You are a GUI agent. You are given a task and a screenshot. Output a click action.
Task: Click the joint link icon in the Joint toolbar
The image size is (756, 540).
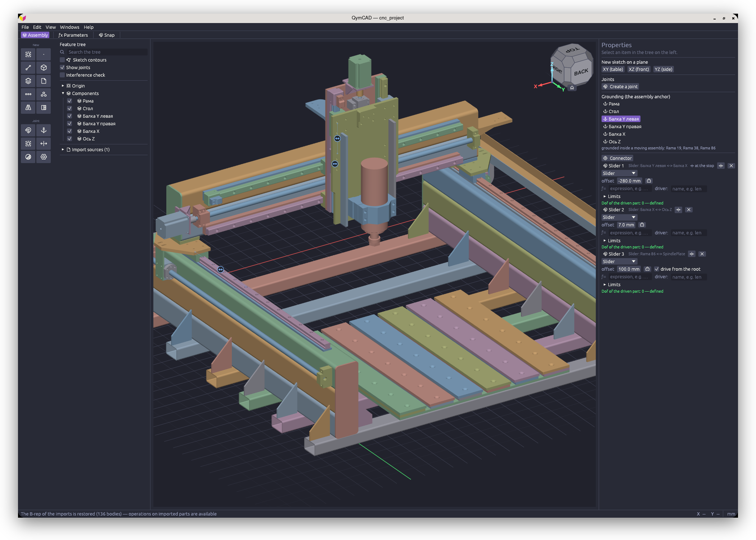[28, 130]
